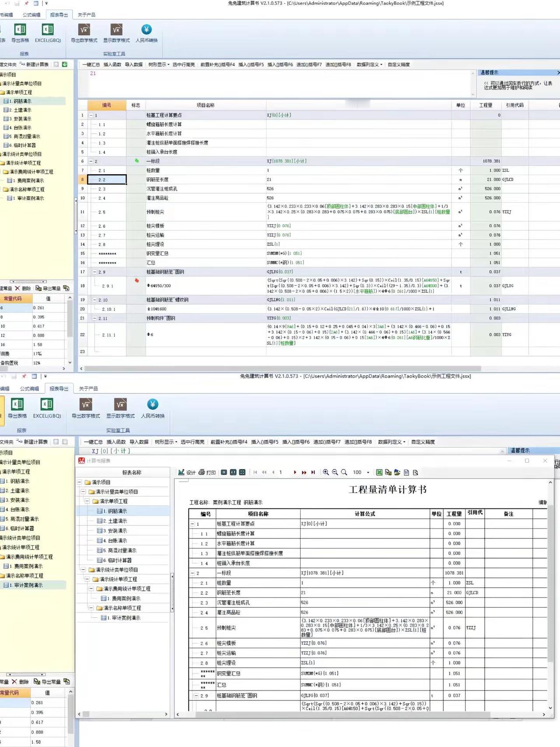Select 4. 台账演示 in upper window sidebar

click(x=20, y=128)
